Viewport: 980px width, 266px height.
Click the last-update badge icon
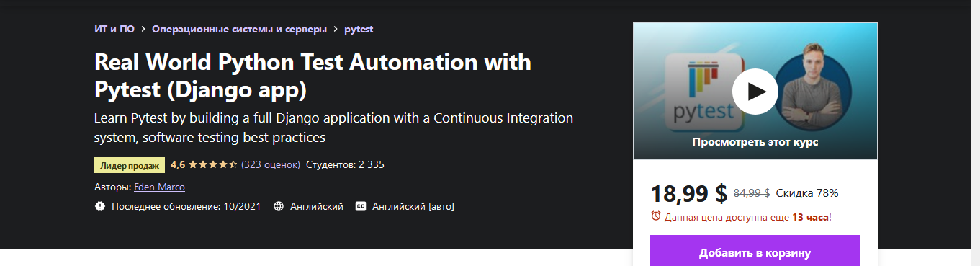(x=100, y=206)
